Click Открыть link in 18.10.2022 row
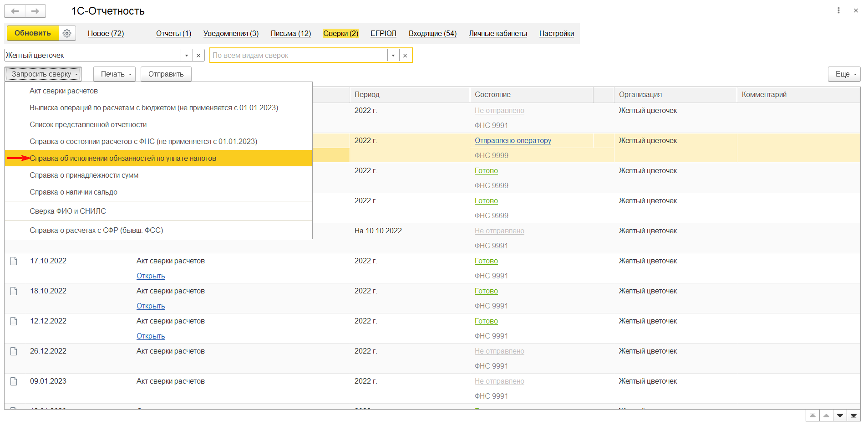The width and height of the screenshot is (868, 426). (151, 306)
